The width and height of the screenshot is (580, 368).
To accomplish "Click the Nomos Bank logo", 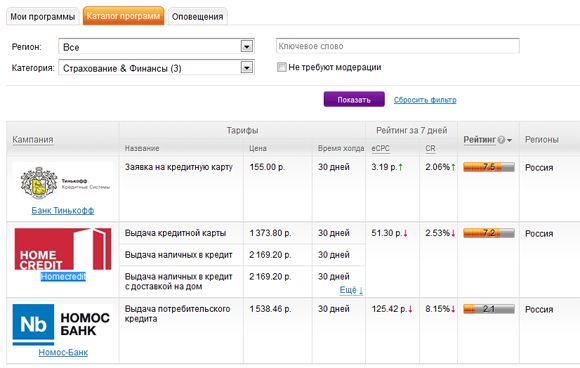I will (61, 325).
